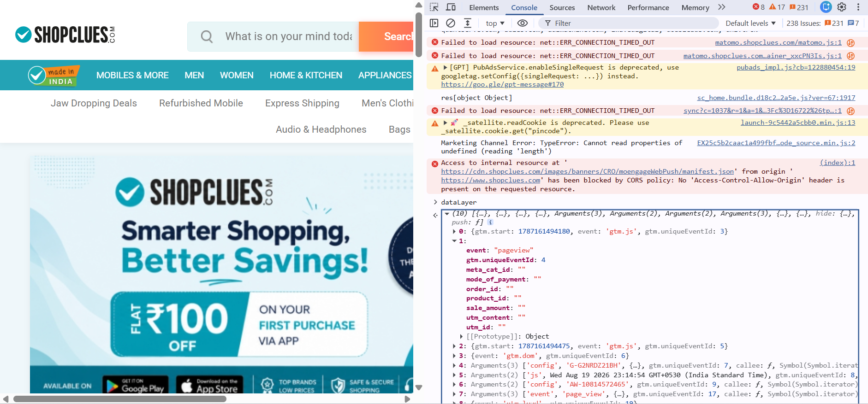Open the Performance tab
Image resolution: width=868 pixels, height=404 pixels.
point(648,7)
